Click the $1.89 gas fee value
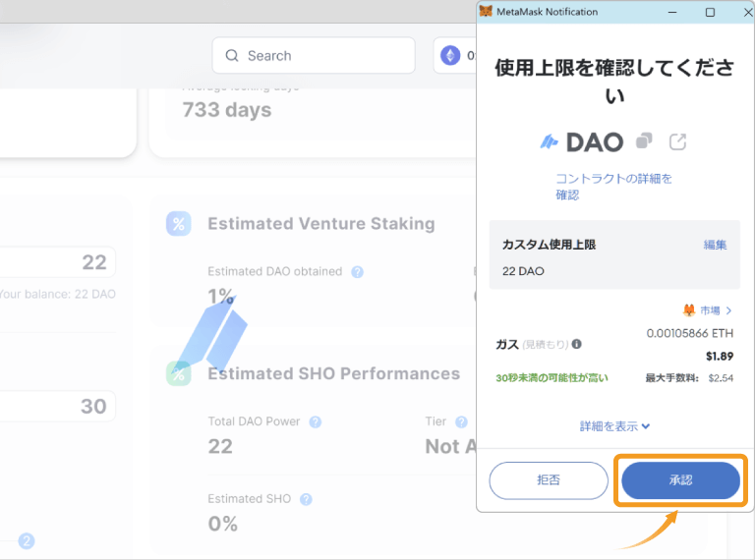This screenshot has width=755, height=560. click(x=720, y=357)
